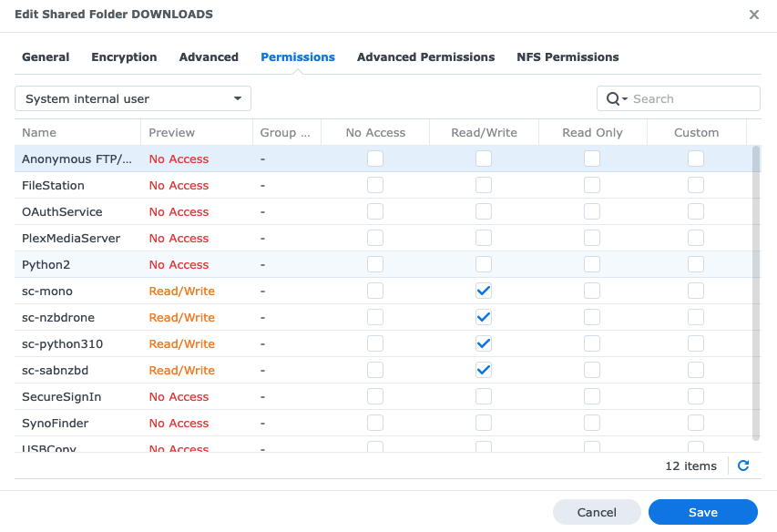Uncheck Read/Write for sc-nzbdrone
The height and width of the screenshot is (532, 777).
click(x=484, y=318)
